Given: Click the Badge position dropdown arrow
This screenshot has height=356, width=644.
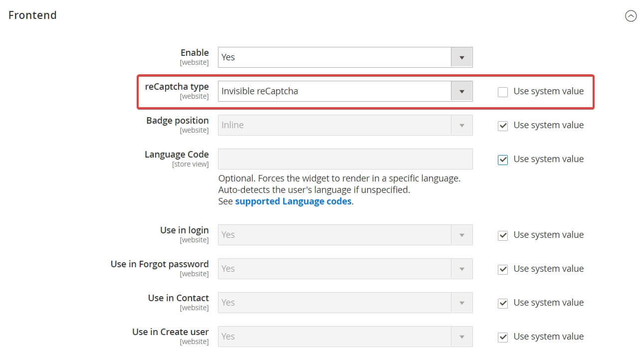Looking at the screenshot, I should [x=461, y=125].
